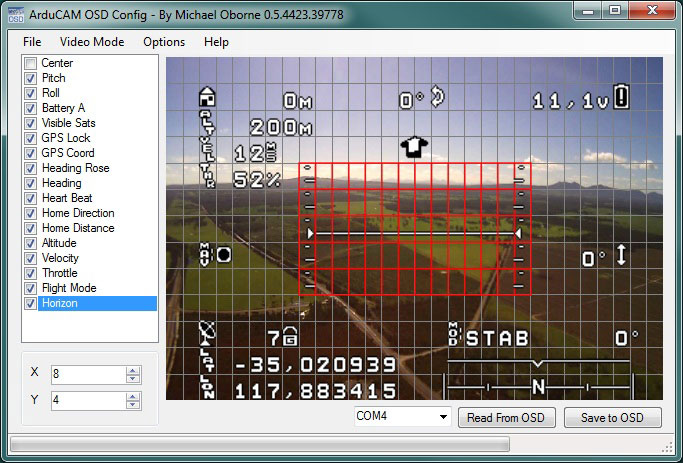Viewport: 683px width, 463px height.
Task: Enable the Center checkbox
Action: tap(31, 63)
